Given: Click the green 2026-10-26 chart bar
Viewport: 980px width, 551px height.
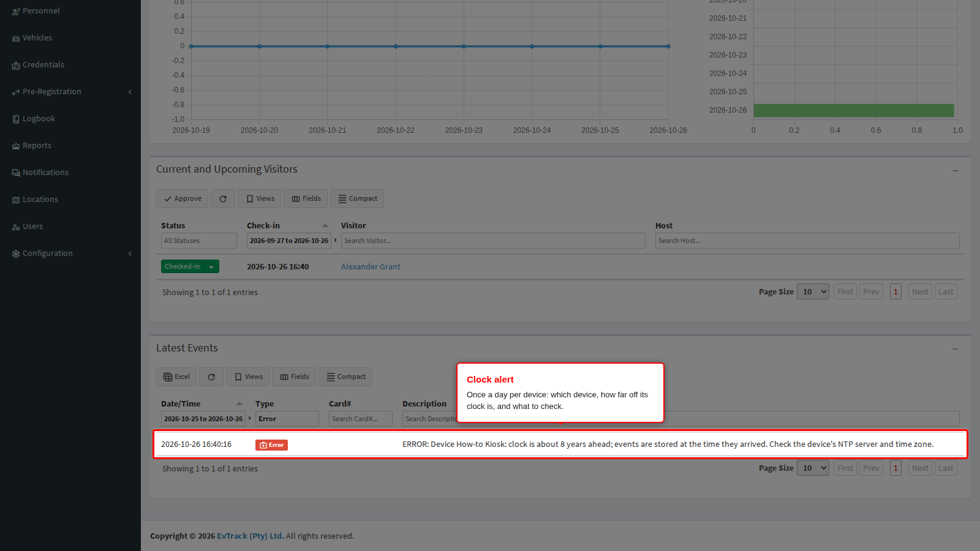Looking at the screenshot, I should tap(854, 110).
